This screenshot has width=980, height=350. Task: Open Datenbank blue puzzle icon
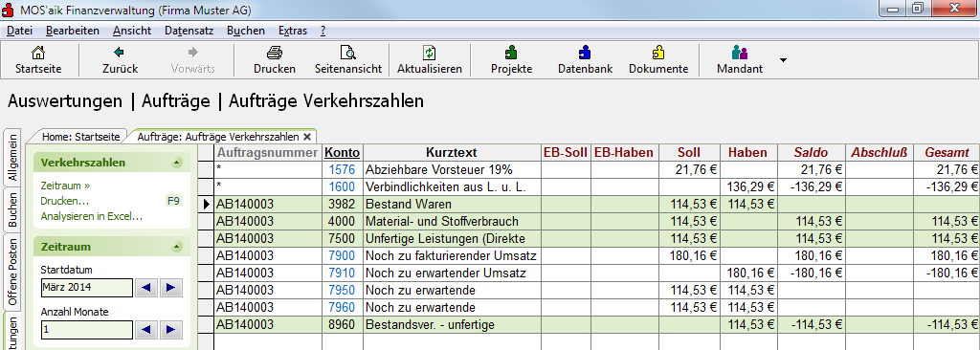click(585, 53)
